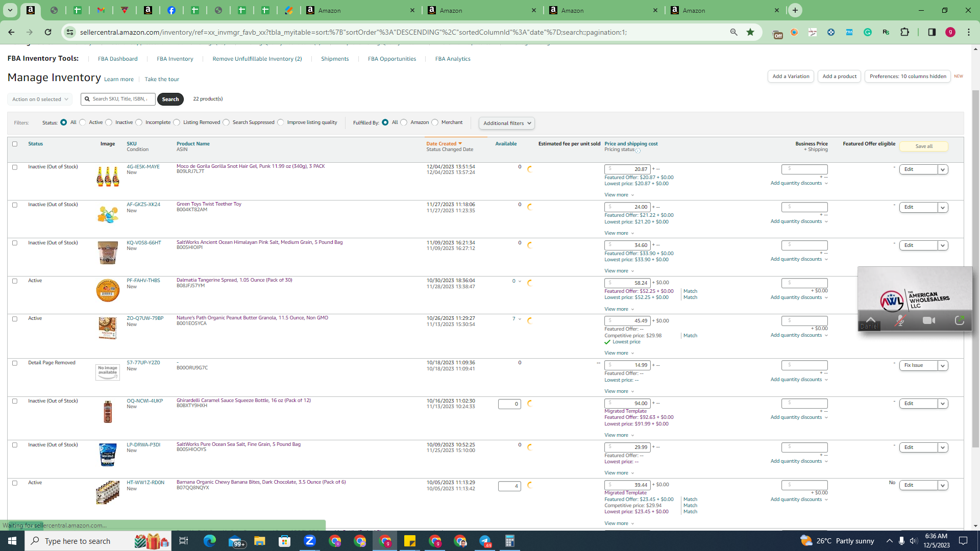
Task: Expand the Additional filters dropdown
Action: coord(507,123)
